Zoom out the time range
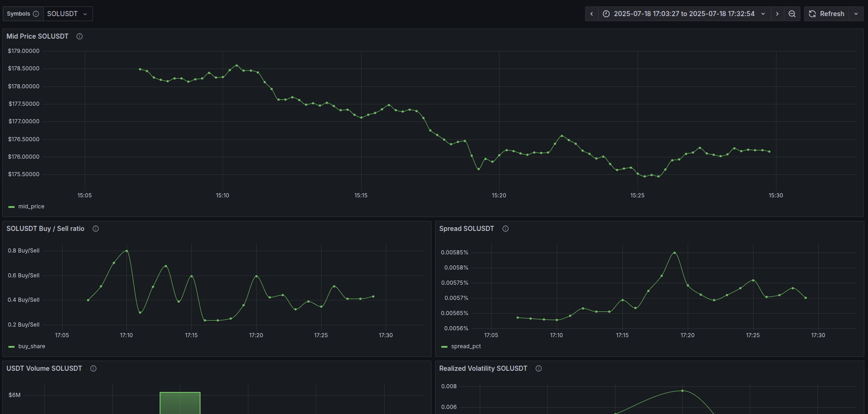The image size is (868, 414). tap(792, 14)
